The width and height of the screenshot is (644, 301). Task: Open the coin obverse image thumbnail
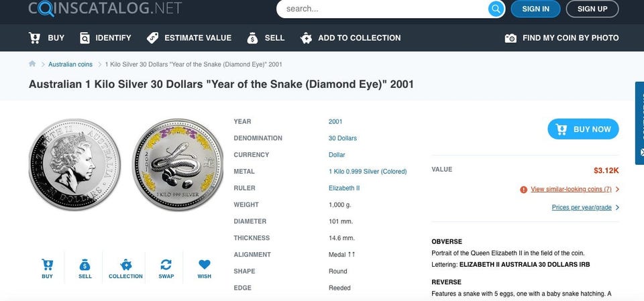coord(74,164)
